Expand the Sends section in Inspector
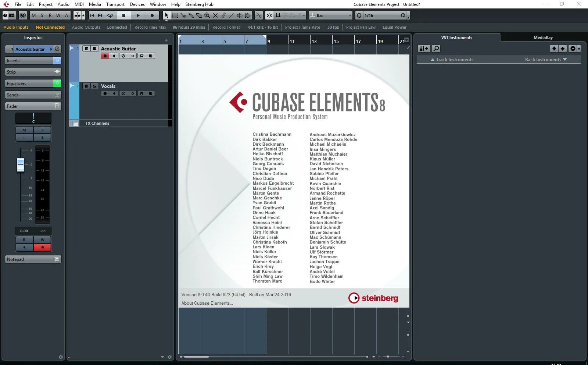The width and height of the screenshot is (588, 365). (29, 95)
